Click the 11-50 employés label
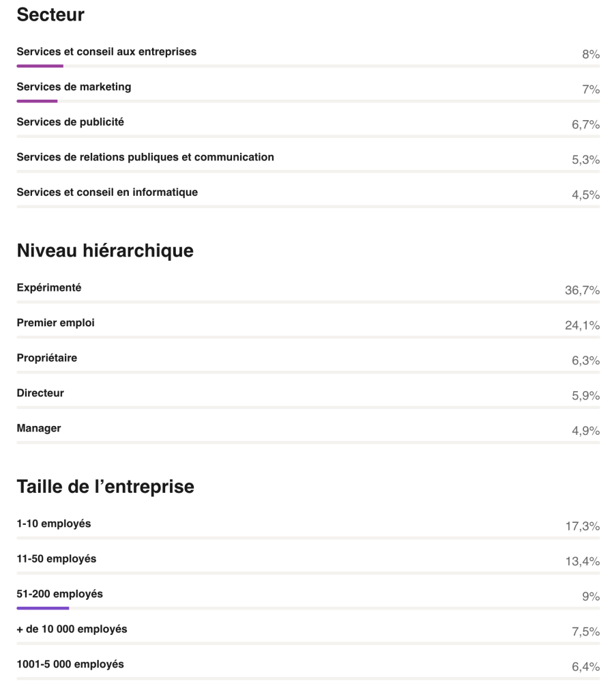This screenshot has height=699, width=616. tap(57, 559)
